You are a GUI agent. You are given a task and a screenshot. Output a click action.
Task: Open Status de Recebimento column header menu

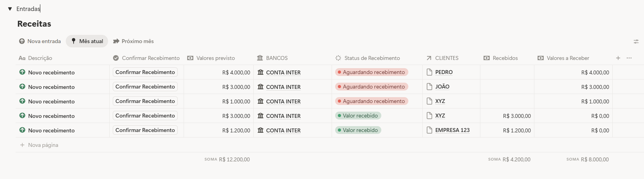[x=372, y=58]
